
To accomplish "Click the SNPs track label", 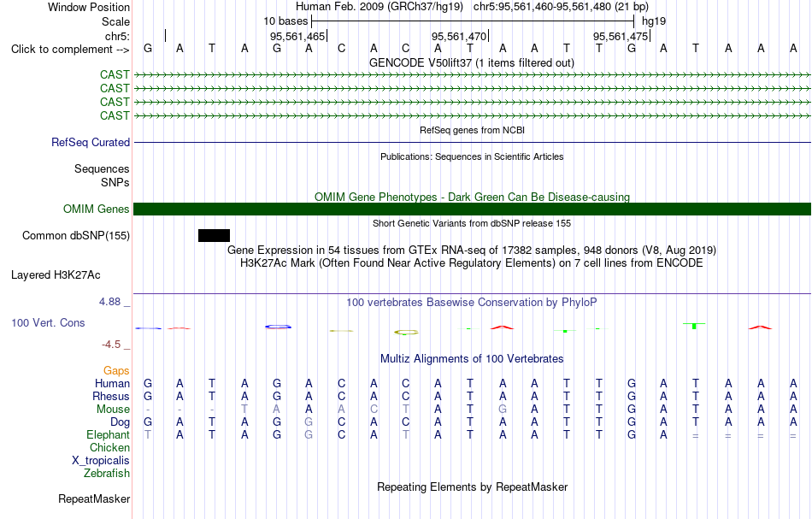I will [x=115, y=182].
